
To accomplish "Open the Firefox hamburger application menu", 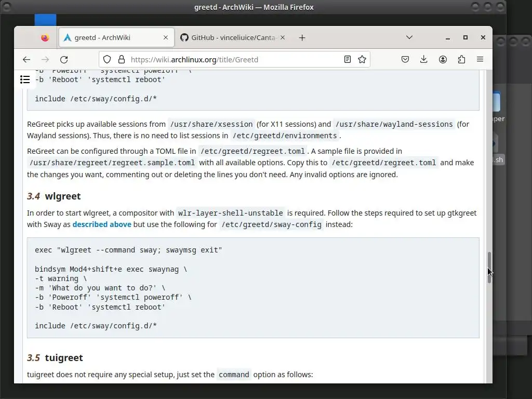I will click(x=480, y=59).
